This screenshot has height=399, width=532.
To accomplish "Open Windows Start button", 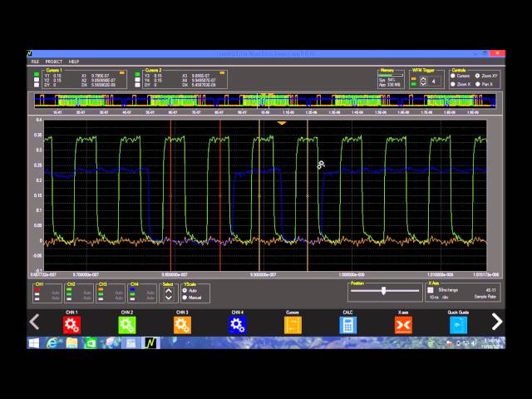I will [34, 343].
